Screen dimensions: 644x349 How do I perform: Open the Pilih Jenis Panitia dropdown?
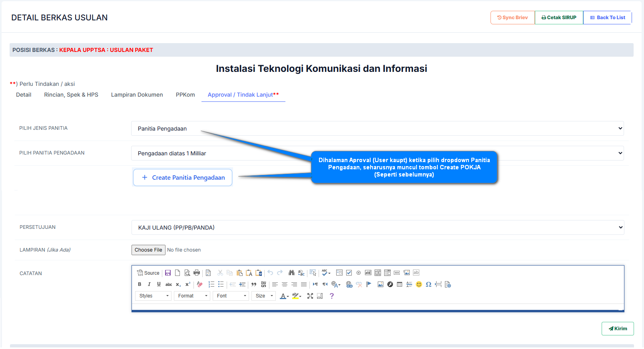pos(377,129)
